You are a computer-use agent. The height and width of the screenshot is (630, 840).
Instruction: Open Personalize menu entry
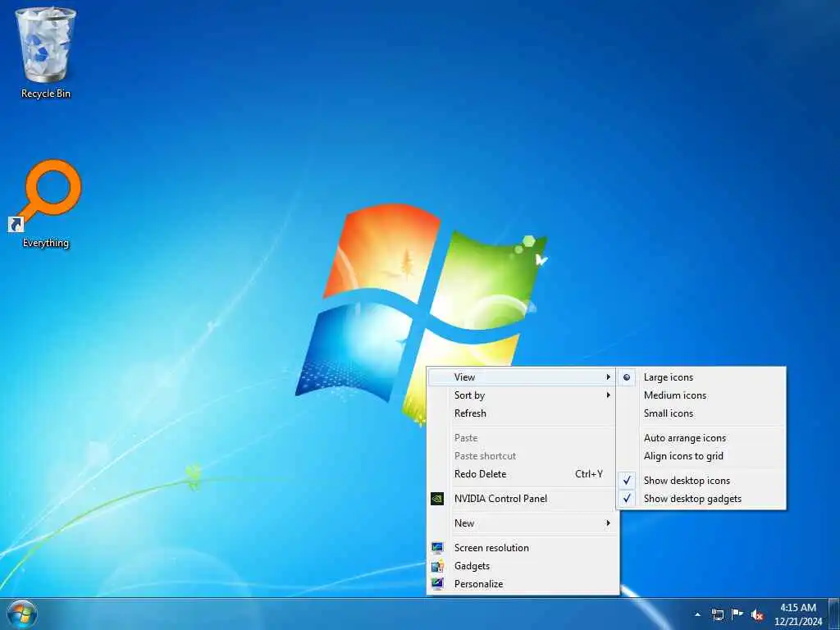click(523, 584)
